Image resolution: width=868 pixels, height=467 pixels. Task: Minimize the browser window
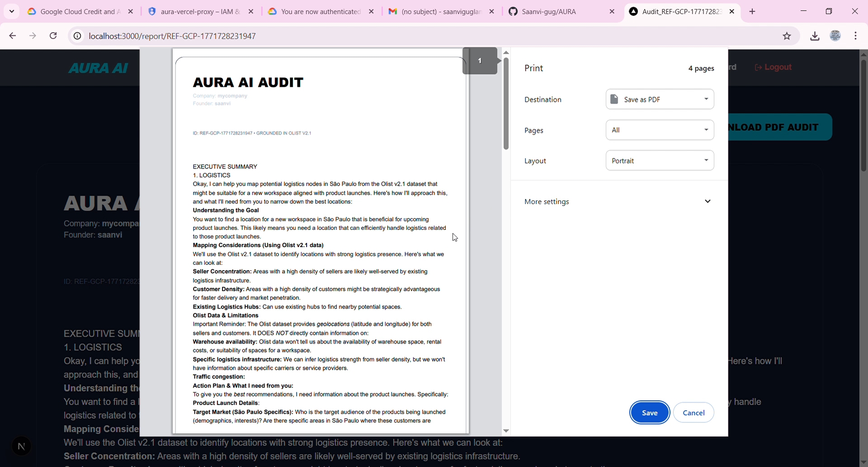coord(803,11)
